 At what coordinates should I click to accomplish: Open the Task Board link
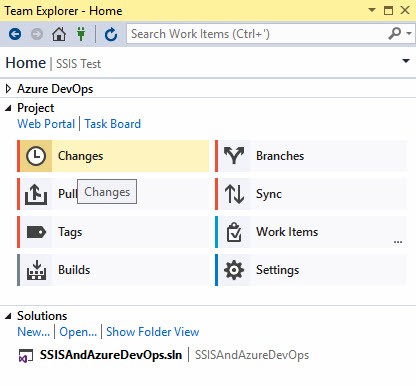[113, 124]
